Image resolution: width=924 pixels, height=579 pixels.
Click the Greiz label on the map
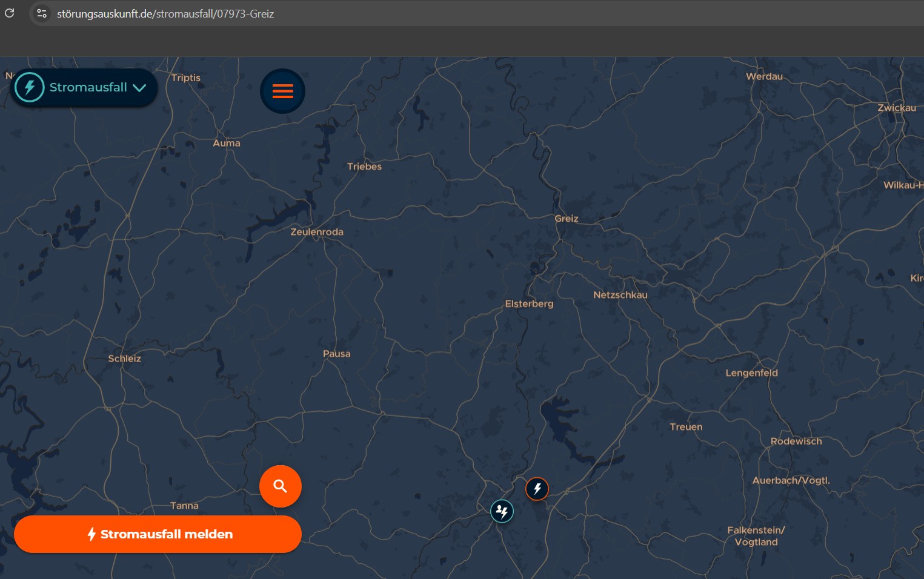coord(567,219)
